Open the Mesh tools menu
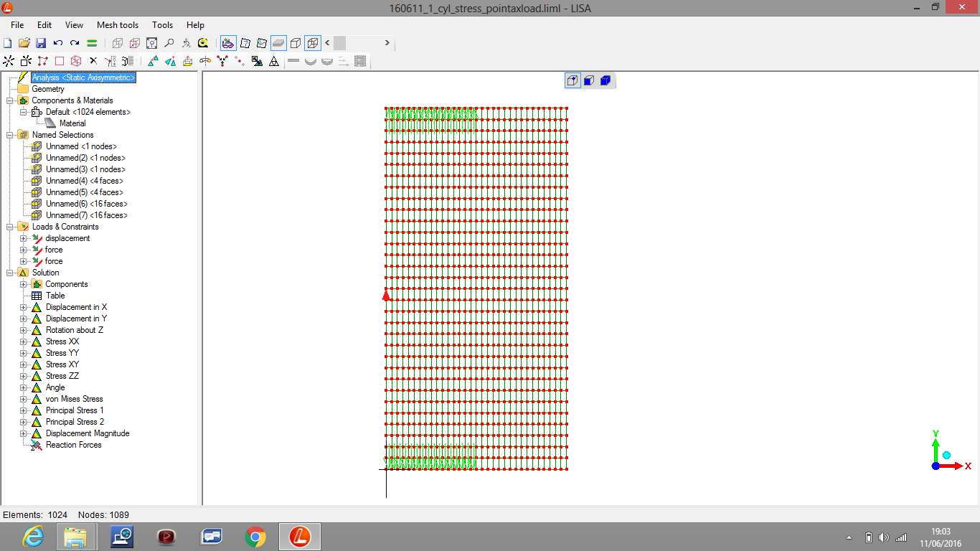980x551 pixels. (x=118, y=25)
